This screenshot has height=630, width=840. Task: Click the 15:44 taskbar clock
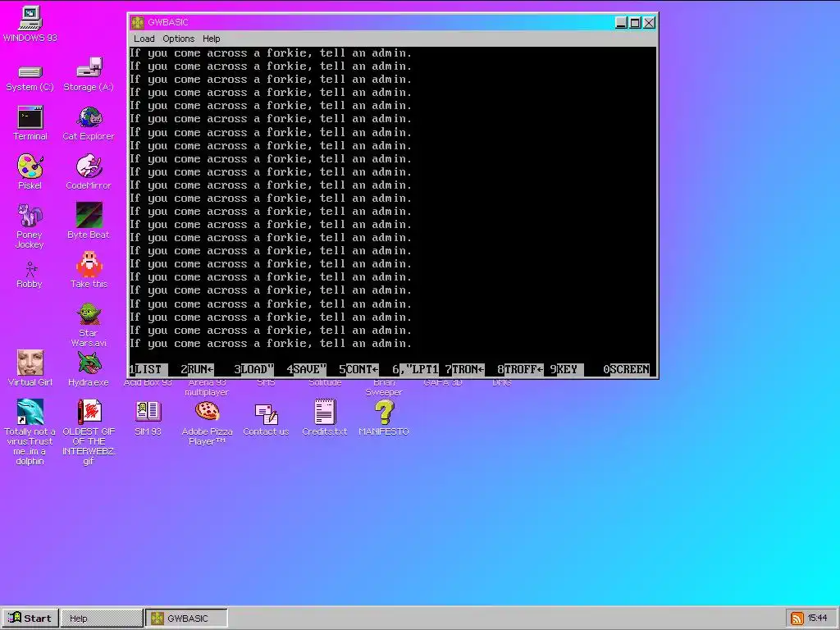(x=817, y=619)
